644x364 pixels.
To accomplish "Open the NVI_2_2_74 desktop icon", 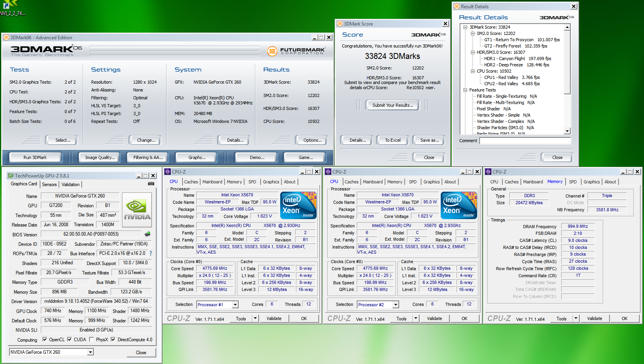I will coord(12,8).
